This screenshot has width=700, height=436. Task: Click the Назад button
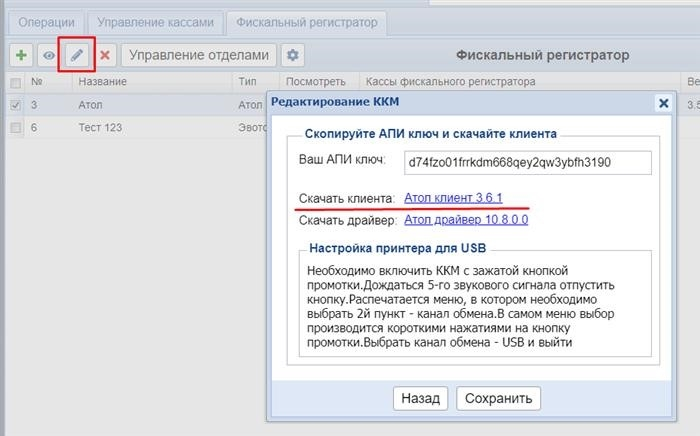click(x=420, y=398)
